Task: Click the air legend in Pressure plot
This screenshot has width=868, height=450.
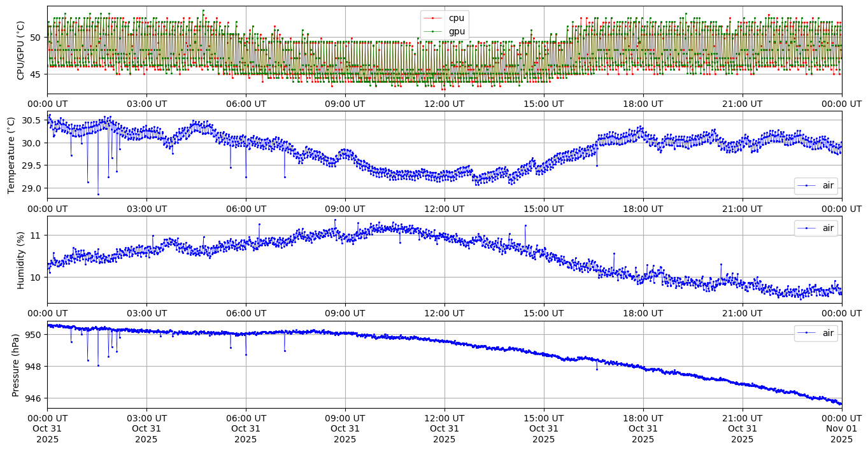Action: (828, 333)
